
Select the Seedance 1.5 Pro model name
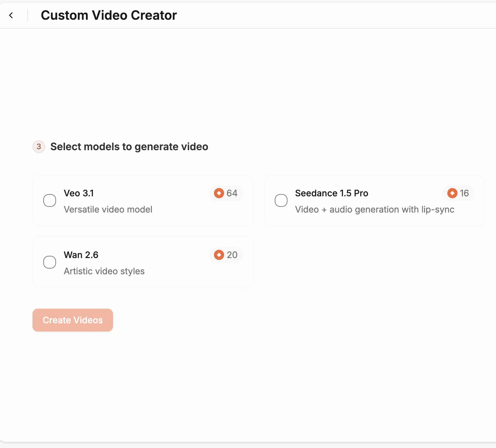click(x=331, y=193)
